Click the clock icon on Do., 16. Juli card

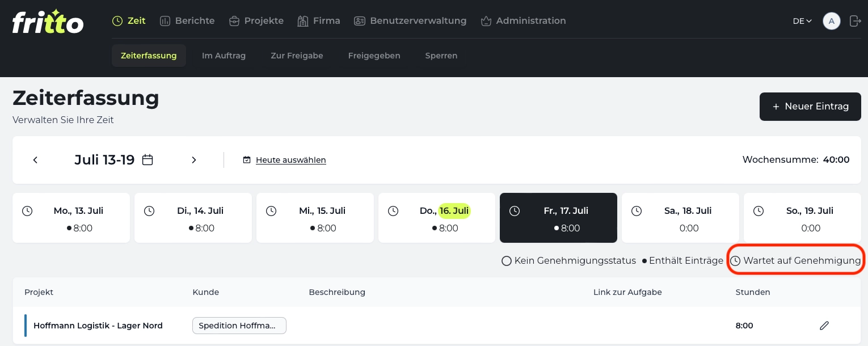point(393,211)
